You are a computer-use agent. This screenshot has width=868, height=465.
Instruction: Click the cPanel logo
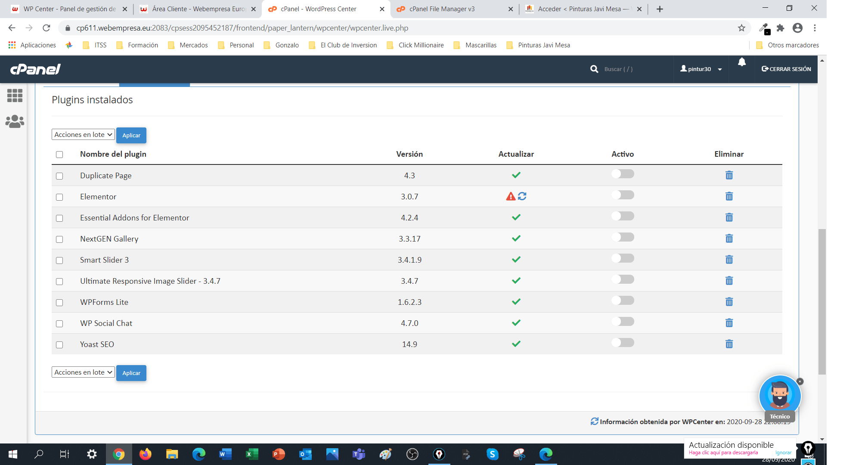(35, 69)
